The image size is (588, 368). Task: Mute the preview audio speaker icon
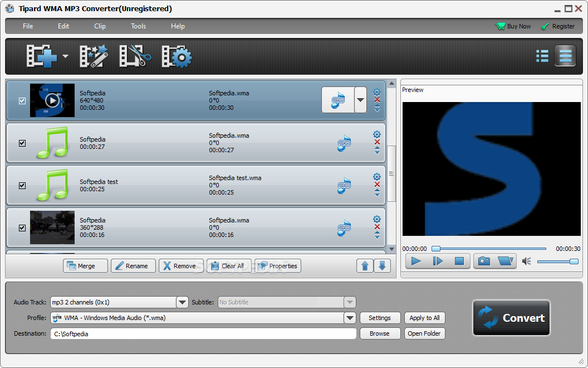tap(527, 261)
